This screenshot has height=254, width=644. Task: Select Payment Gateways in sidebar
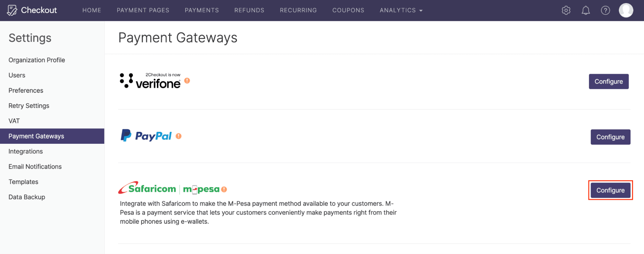coord(52,136)
